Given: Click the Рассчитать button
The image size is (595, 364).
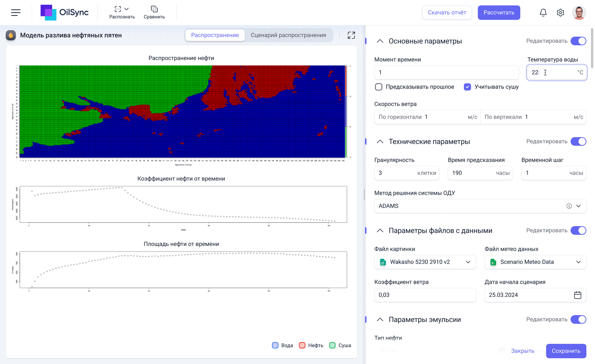Looking at the screenshot, I should click(499, 12).
